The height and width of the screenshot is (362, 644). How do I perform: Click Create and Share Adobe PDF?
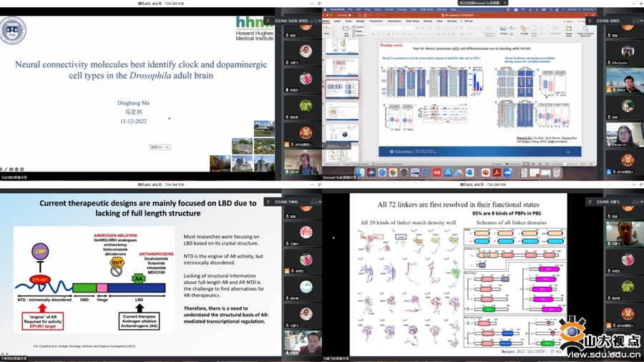pyautogui.click(x=586, y=31)
